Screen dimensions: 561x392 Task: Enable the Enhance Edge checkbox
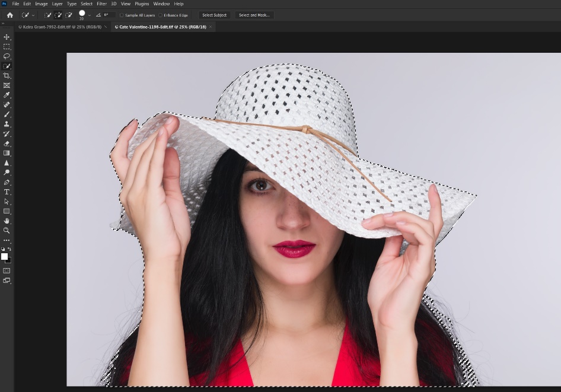[x=160, y=15]
